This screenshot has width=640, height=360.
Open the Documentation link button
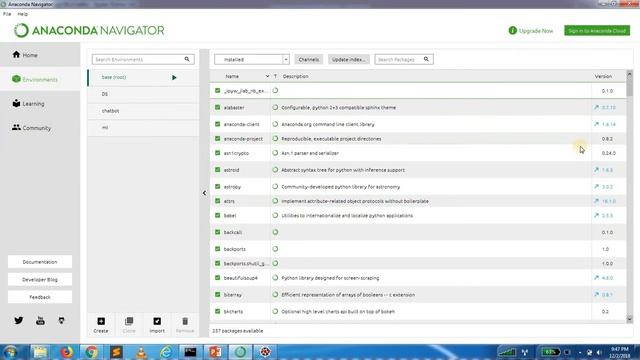pos(40,262)
